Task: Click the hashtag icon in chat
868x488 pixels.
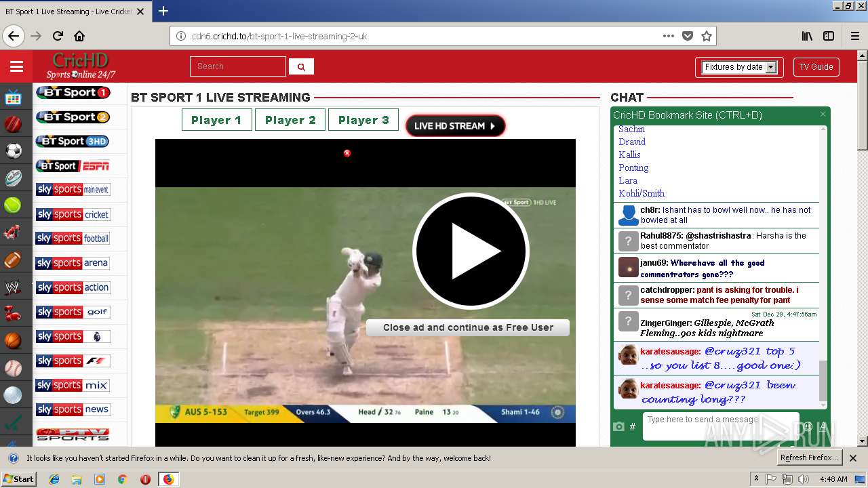Action: (633, 427)
